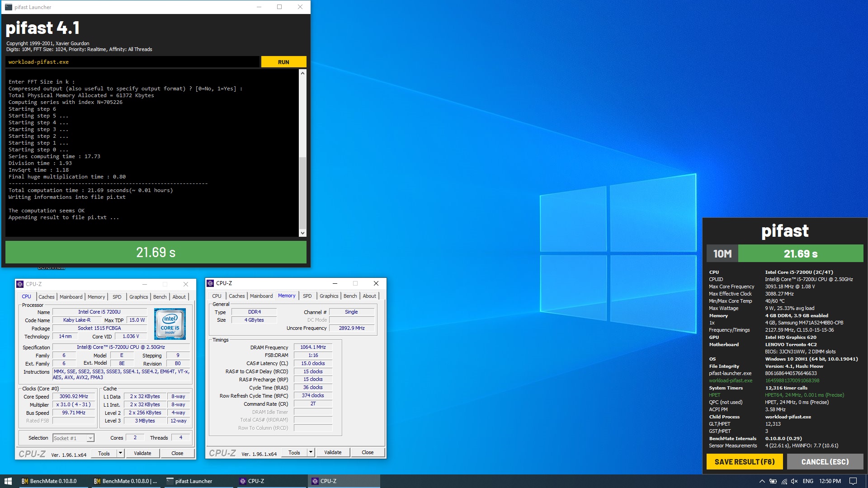The image size is (868, 488).
Task: Switch to CPU tab in right CPU-Z window
Action: (217, 296)
